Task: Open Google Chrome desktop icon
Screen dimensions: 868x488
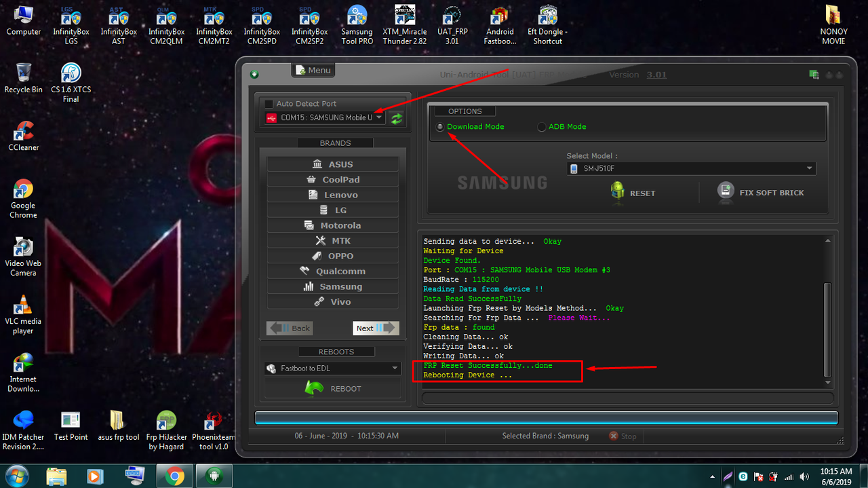Action: (x=23, y=199)
